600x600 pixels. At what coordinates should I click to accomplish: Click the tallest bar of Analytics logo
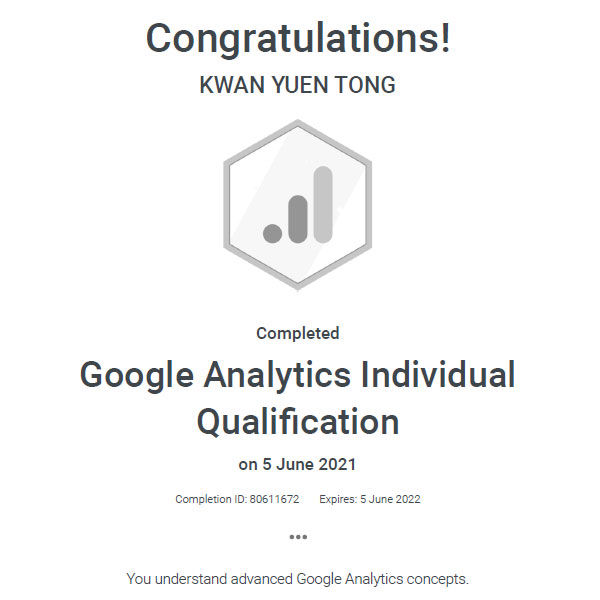(x=322, y=204)
